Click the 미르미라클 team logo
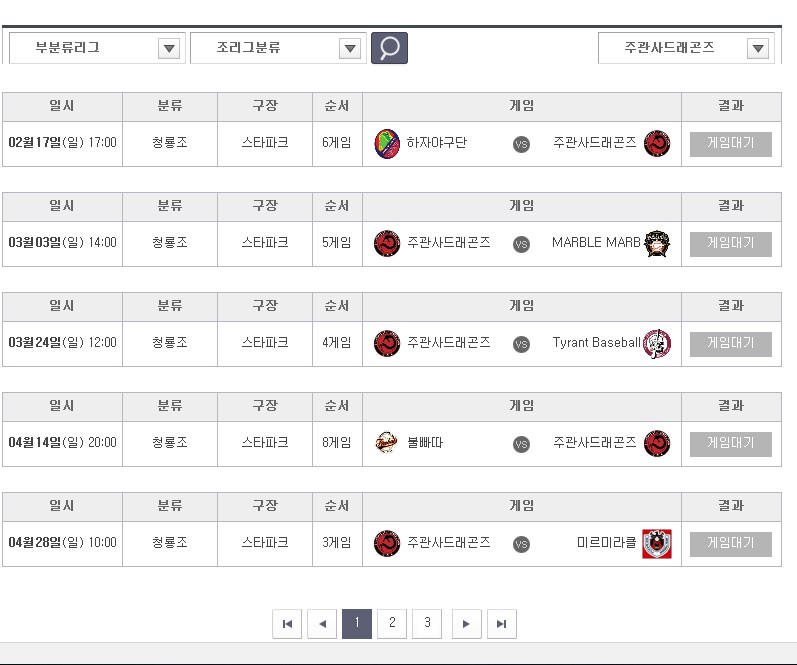The image size is (797, 665). [657, 544]
